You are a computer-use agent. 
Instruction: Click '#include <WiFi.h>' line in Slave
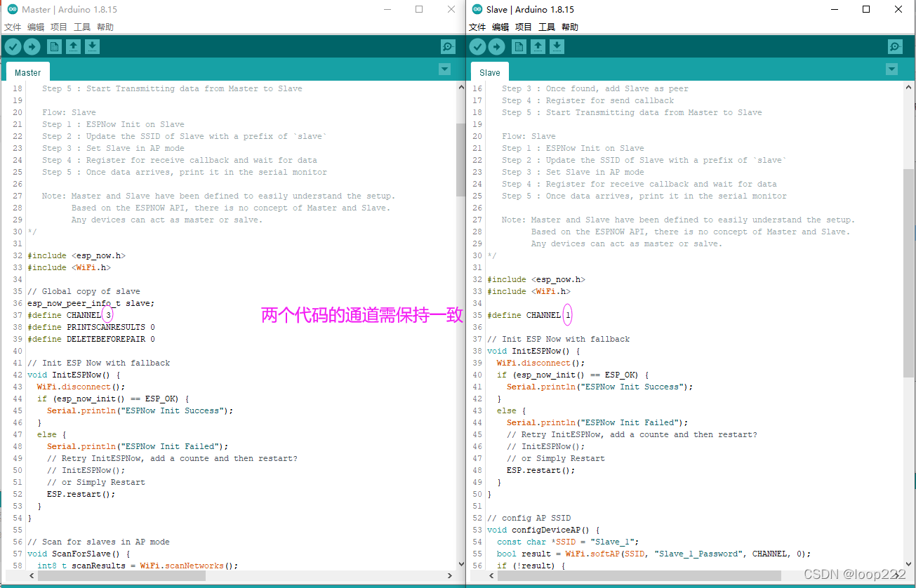[x=529, y=291]
